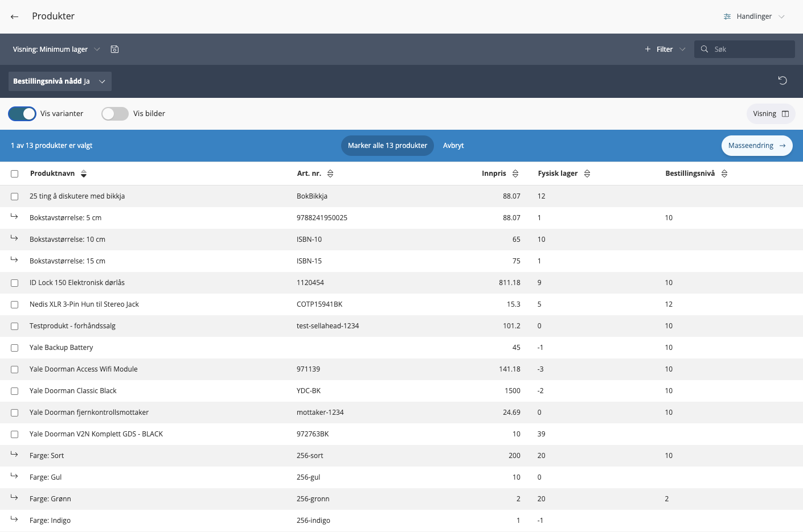Click the columns icon in the Visning button
The height and width of the screenshot is (532, 803).
785,114
